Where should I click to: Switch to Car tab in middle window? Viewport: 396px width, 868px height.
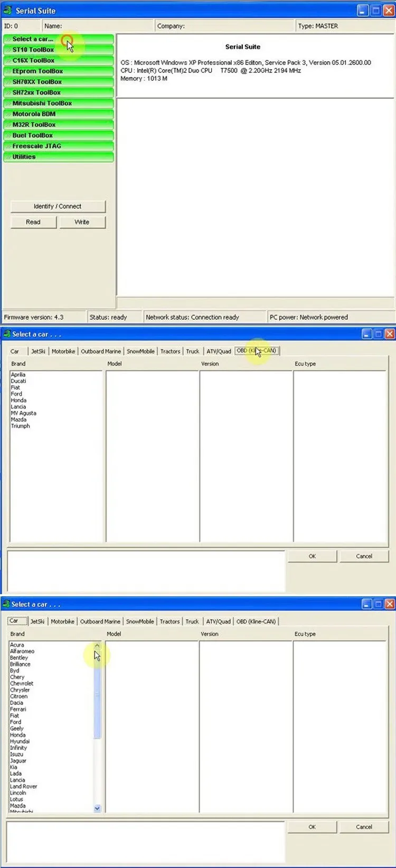point(15,351)
